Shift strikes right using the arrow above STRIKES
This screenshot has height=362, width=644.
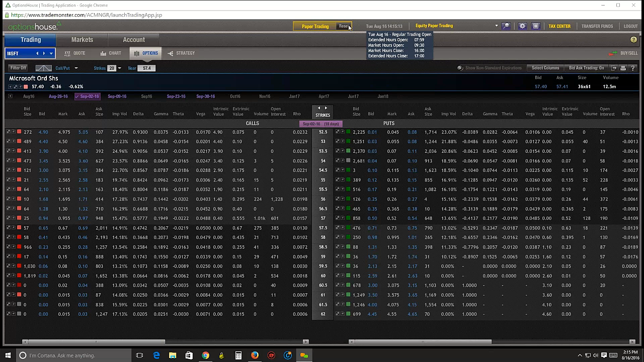326,108
